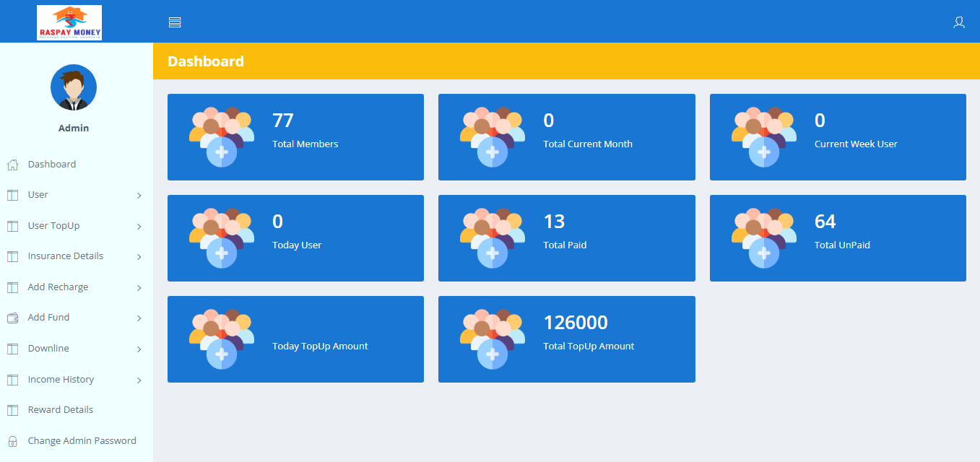Expand the Insurance Details chevron
The image size is (980, 462).
click(x=139, y=257)
